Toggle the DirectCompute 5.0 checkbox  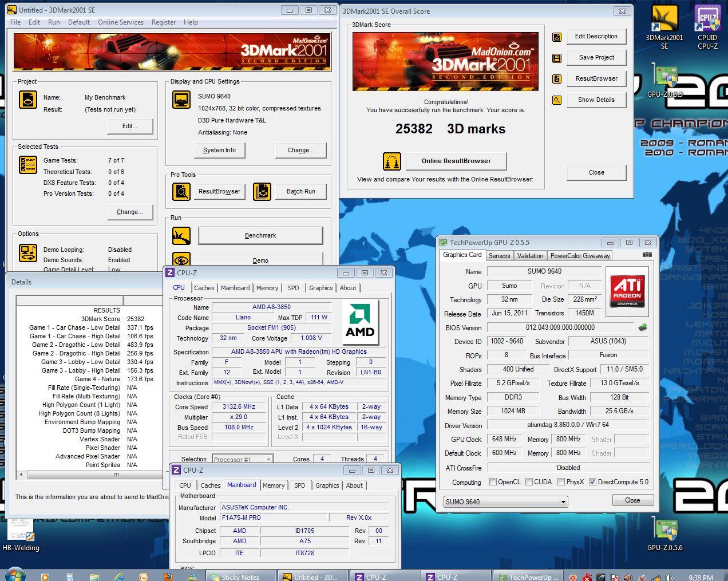[x=592, y=482]
